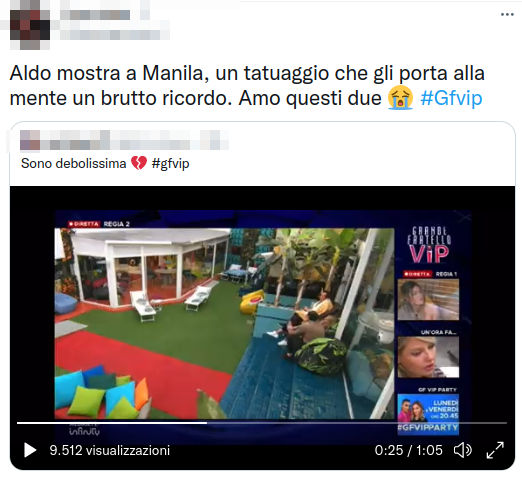Select the Regia 1 live preview thumbnail
Screen dimensions: 522x478
point(428,299)
